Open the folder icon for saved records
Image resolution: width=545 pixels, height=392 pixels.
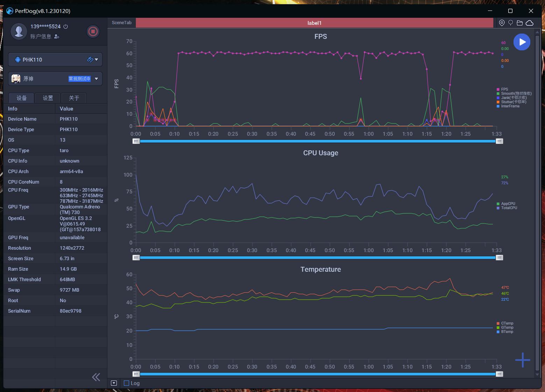[520, 23]
